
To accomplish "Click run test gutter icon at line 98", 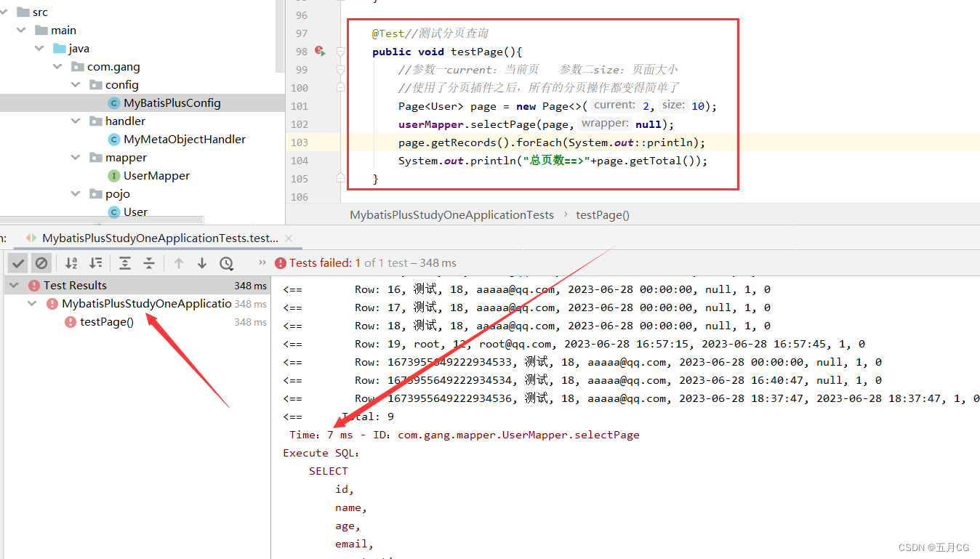I will [320, 52].
